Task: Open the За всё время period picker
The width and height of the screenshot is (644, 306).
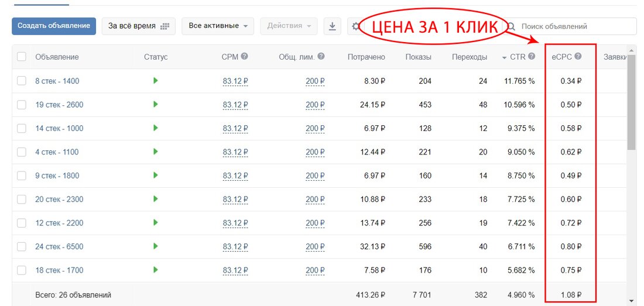Action: (x=139, y=26)
